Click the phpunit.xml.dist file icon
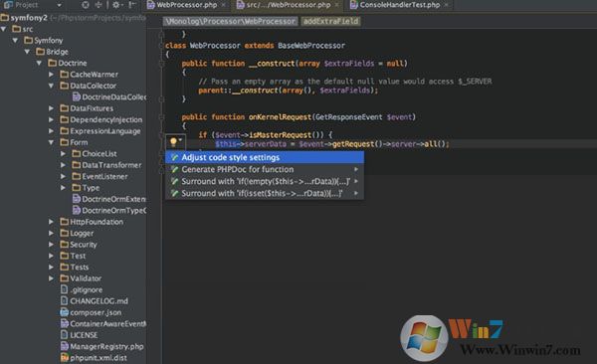Image resolution: width=597 pixels, height=364 pixels. [x=65, y=357]
